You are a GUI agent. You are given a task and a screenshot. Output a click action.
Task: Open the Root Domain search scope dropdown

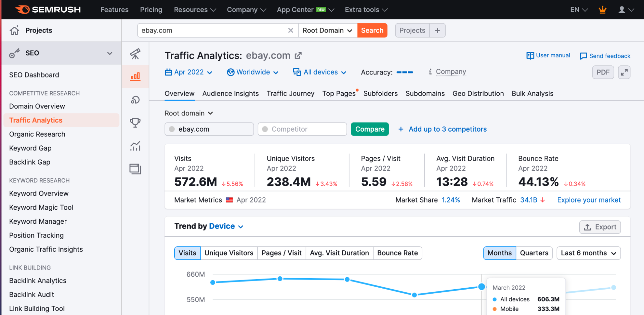(327, 30)
